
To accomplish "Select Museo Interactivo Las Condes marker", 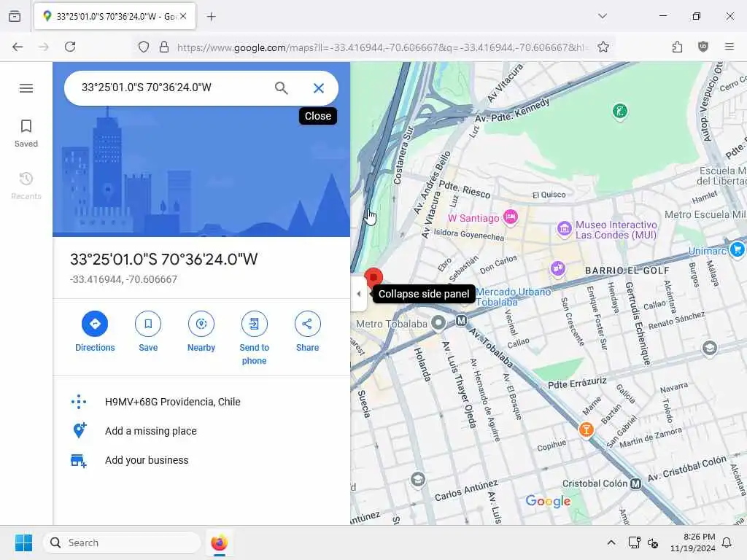I will click(565, 228).
